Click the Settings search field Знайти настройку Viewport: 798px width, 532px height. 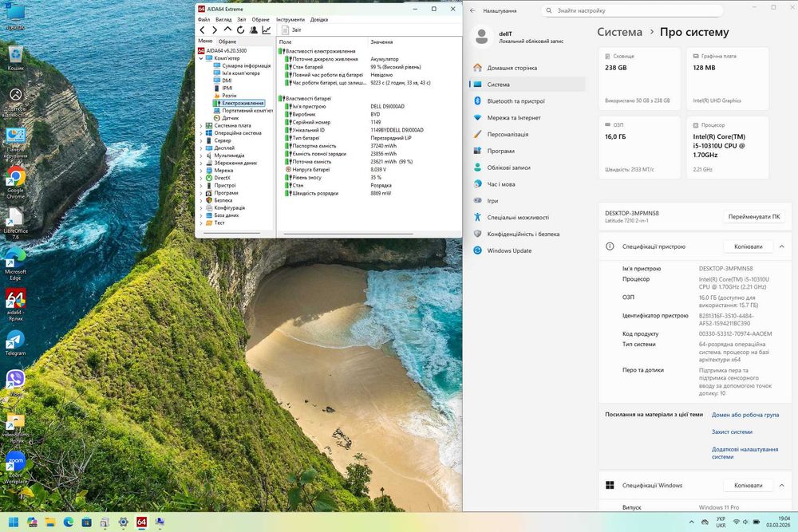pos(633,10)
